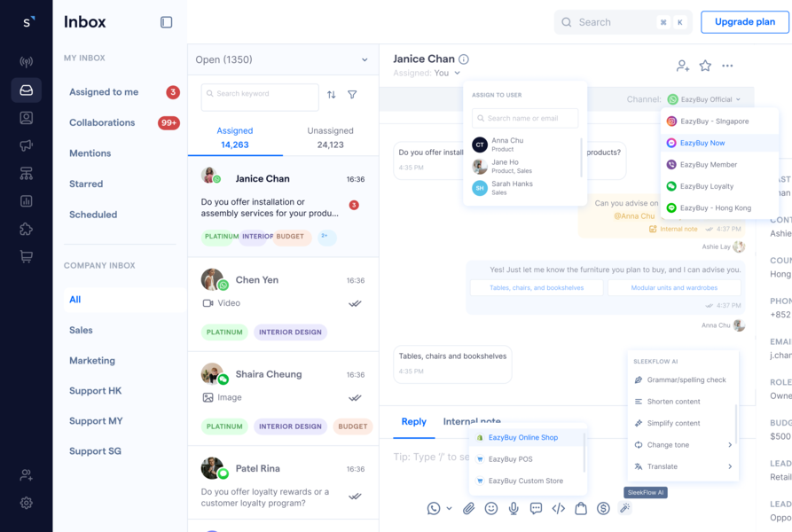Click the WhatsApp icon in composer toolbar
The width and height of the screenshot is (792, 532).
pos(434,508)
